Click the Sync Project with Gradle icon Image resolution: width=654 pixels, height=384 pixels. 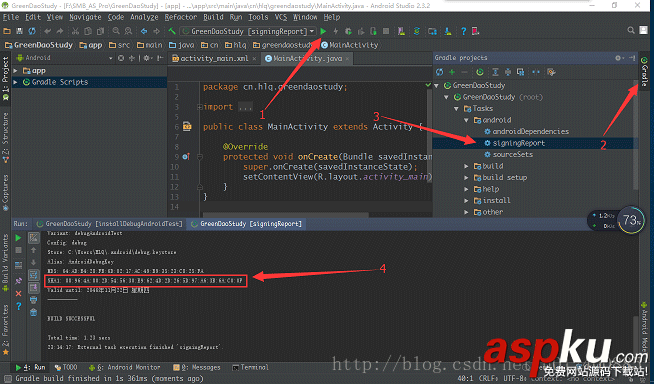tap(417, 31)
